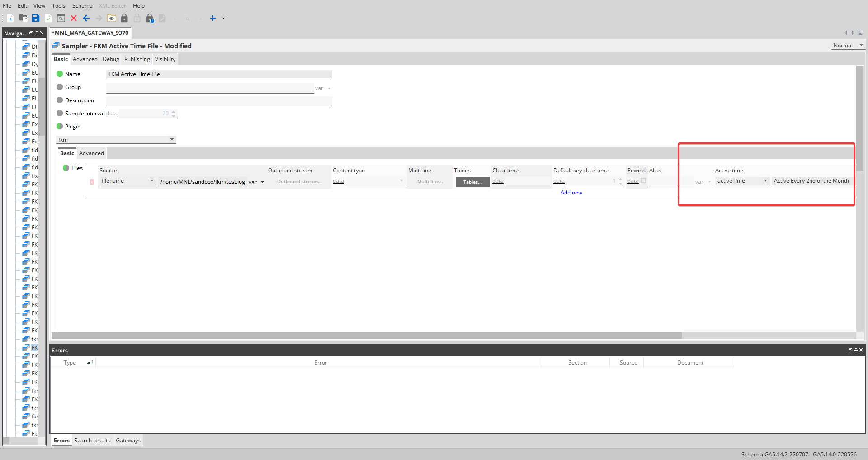This screenshot has height=460, width=868.
Task: Open the Tables... button in the file row
Action: point(472,182)
